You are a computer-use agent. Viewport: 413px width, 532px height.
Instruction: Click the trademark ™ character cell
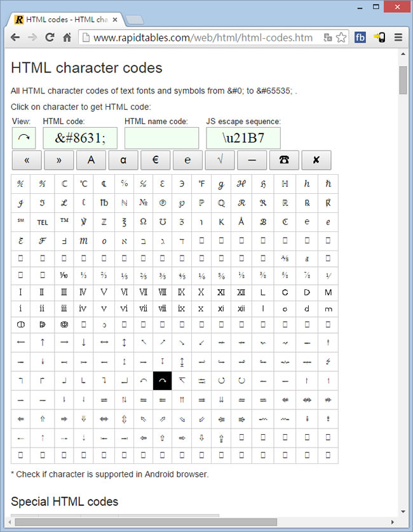click(x=64, y=222)
